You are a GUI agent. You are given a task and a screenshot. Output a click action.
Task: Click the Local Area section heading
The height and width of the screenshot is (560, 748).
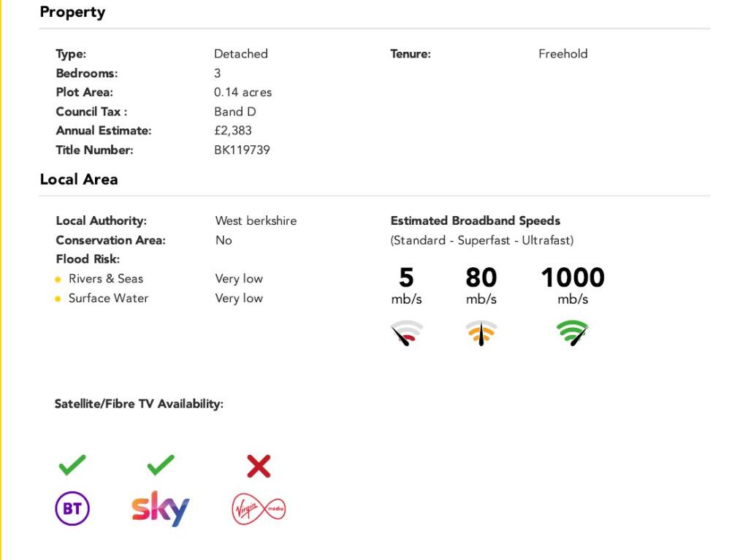click(x=79, y=180)
